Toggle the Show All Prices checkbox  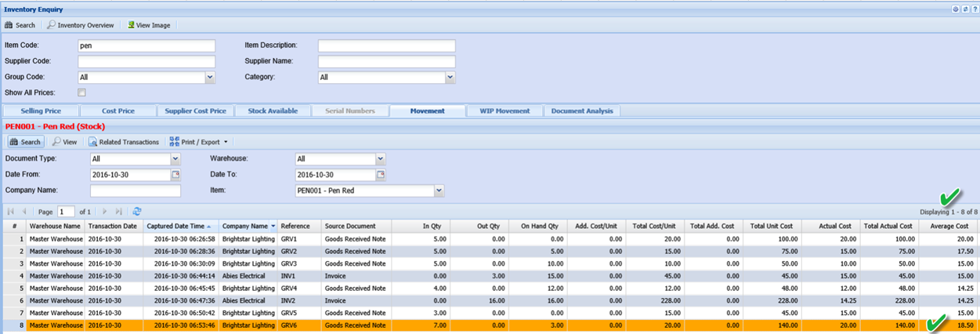[x=81, y=93]
